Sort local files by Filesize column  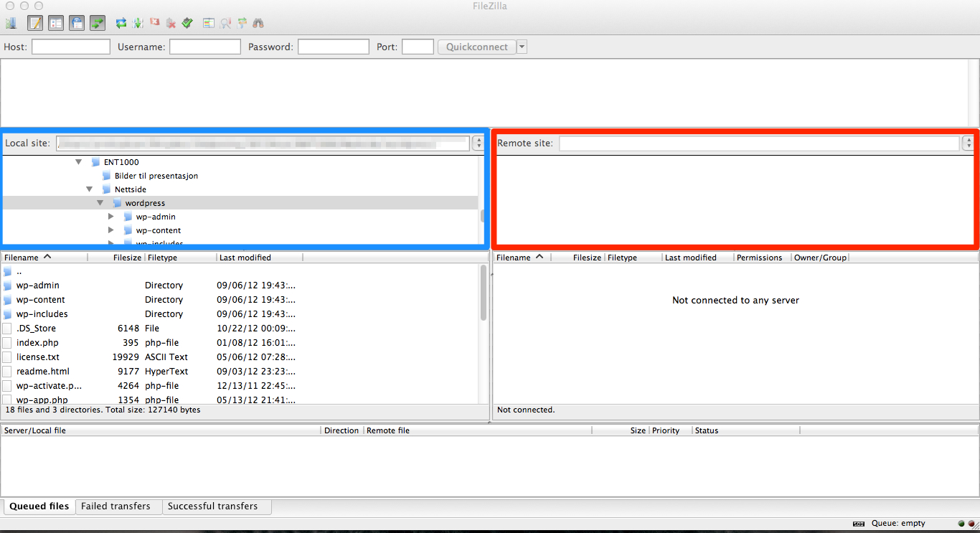click(116, 258)
